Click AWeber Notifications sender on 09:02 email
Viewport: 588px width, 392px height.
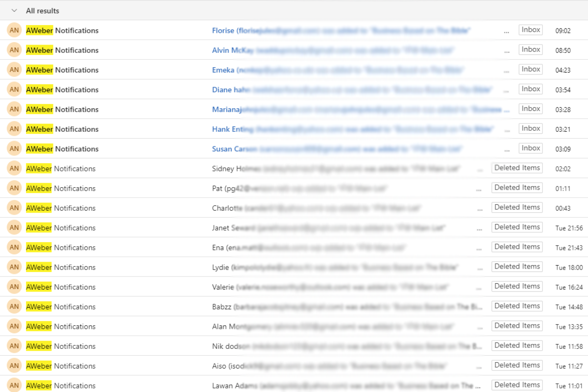(x=62, y=30)
